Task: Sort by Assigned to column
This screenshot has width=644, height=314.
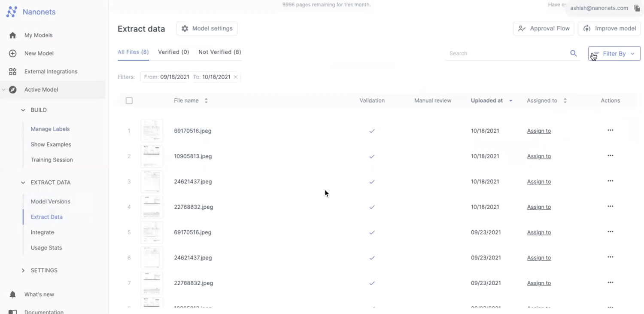Action: [x=565, y=101]
